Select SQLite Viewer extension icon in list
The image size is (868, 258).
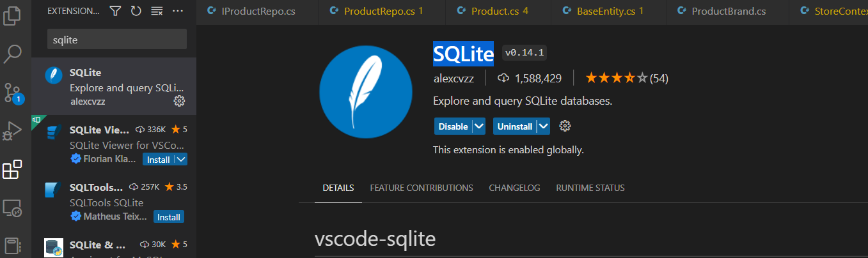pos(54,133)
